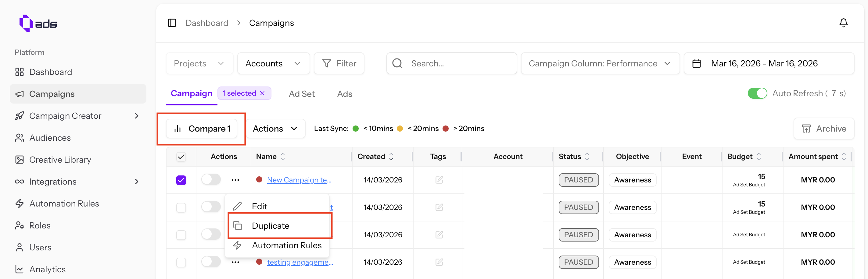Click the notification bell icon

click(843, 23)
